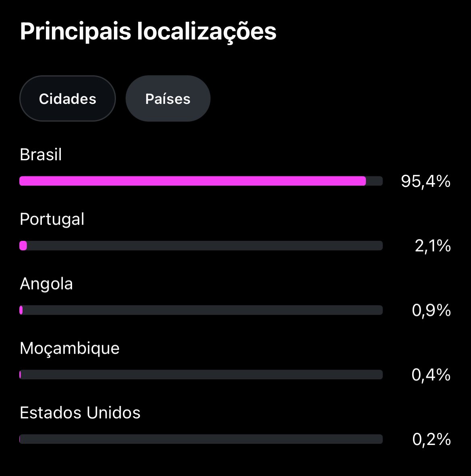Select the Estados Unidos country label
This screenshot has width=471, height=476.
point(80,413)
